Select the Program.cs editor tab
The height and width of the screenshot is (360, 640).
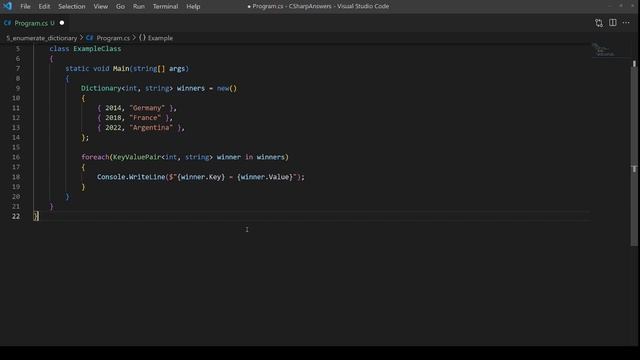click(x=34, y=23)
